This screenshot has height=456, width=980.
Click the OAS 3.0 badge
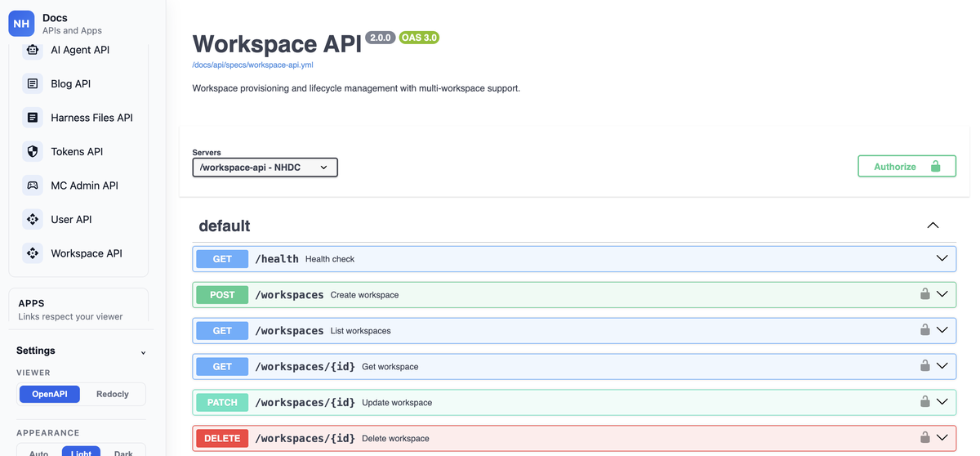tap(419, 38)
